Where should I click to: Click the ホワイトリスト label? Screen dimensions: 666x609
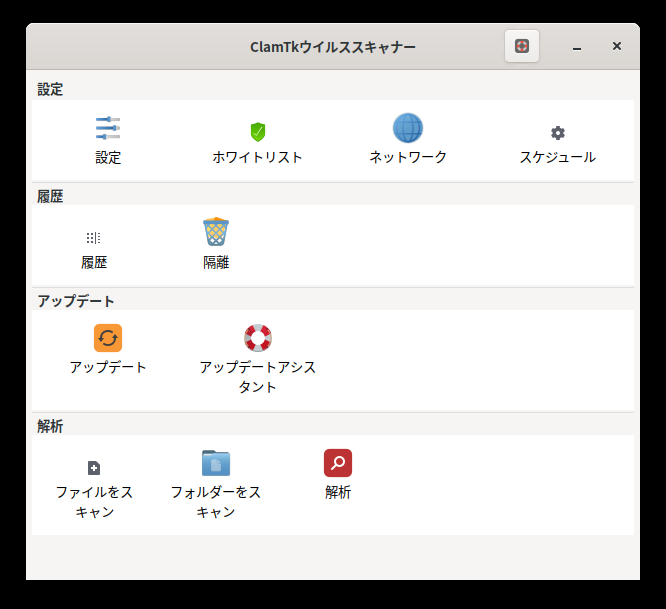tap(257, 157)
